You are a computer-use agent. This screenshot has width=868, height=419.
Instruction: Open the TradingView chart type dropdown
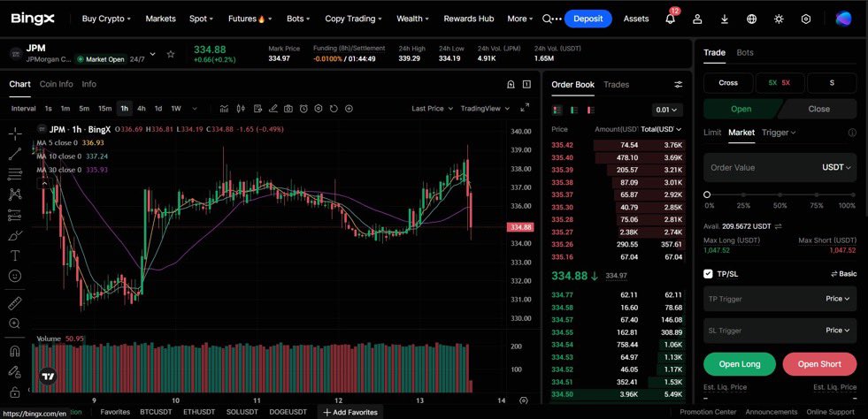tap(485, 109)
